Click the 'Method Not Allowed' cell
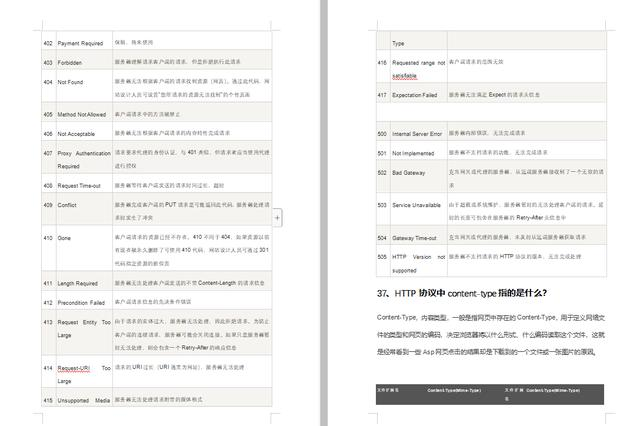The height and width of the screenshot is (426, 640). click(84, 112)
